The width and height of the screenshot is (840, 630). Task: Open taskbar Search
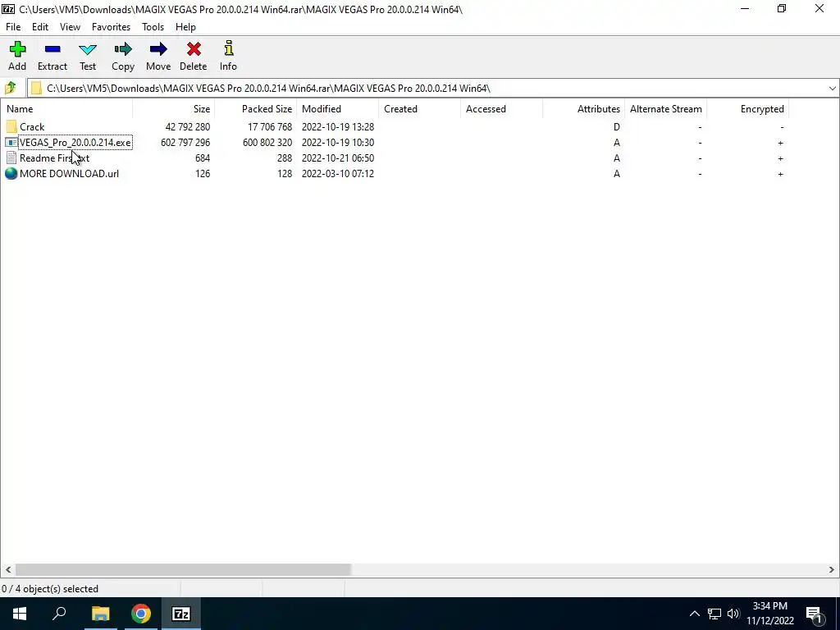59,614
